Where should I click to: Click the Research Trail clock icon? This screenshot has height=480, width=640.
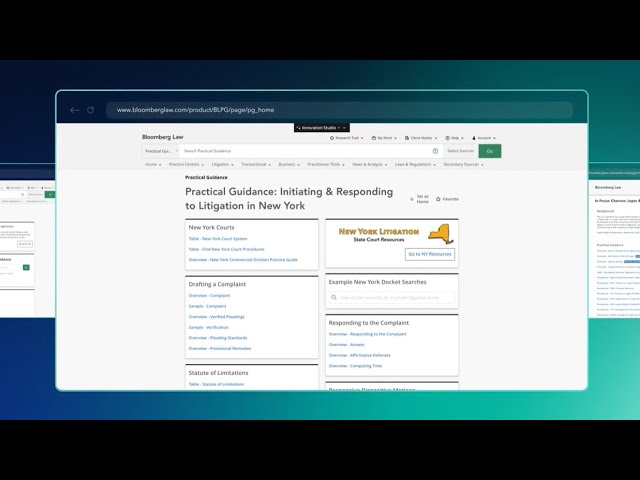click(x=332, y=138)
